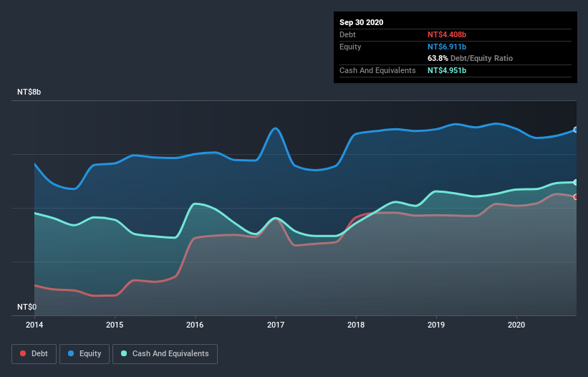Click the Sep 30 2020 tooltip date
This screenshot has height=377, width=588.
tap(362, 22)
